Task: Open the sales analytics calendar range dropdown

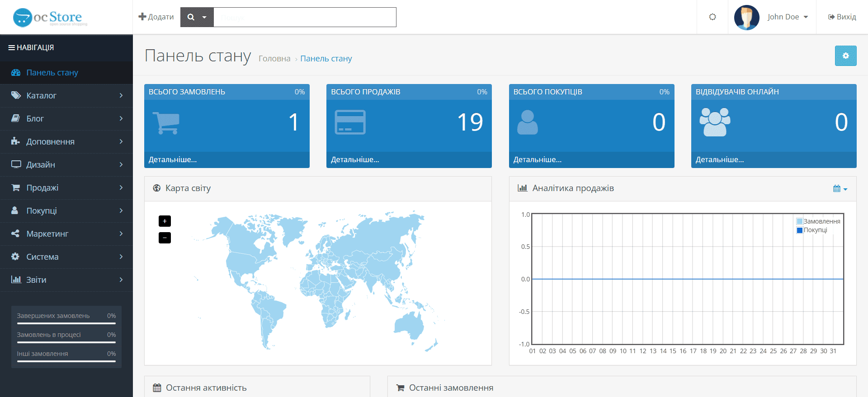Action: click(x=840, y=189)
